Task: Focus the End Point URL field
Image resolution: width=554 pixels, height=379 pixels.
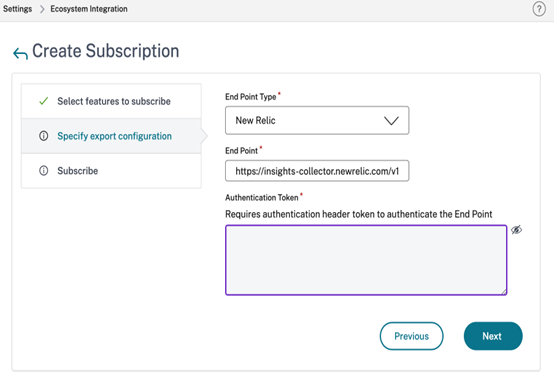Action: point(317,171)
